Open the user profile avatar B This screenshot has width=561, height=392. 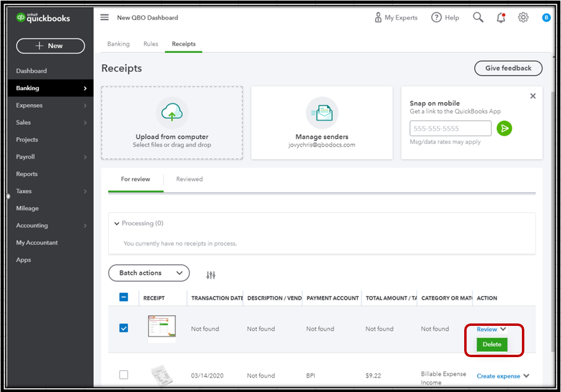pyautogui.click(x=546, y=17)
